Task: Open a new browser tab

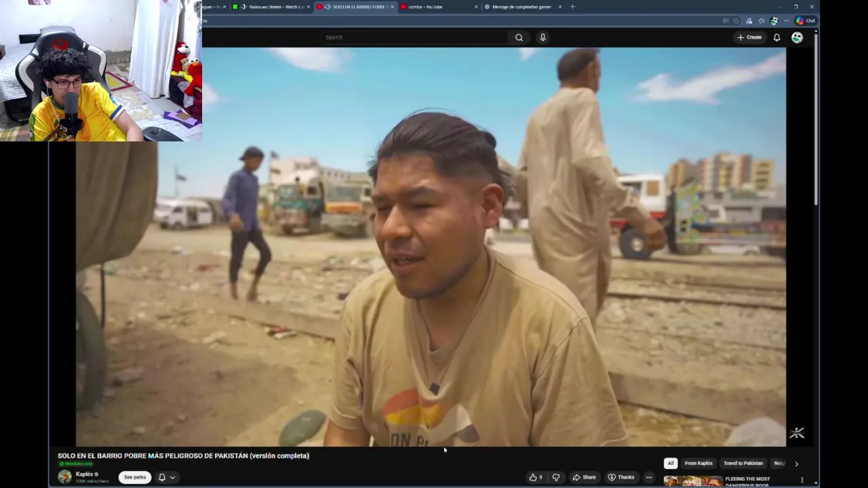Action: [573, 7]
